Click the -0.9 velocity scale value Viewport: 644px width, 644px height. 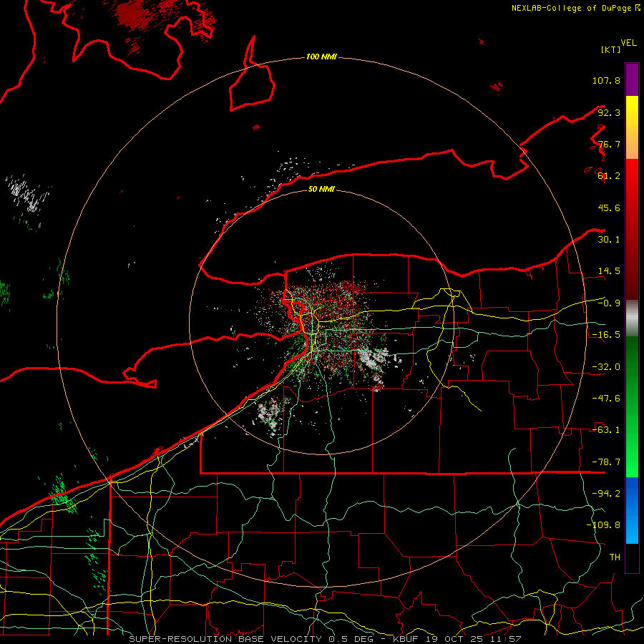pyautogui.click(x=609, y=303)
